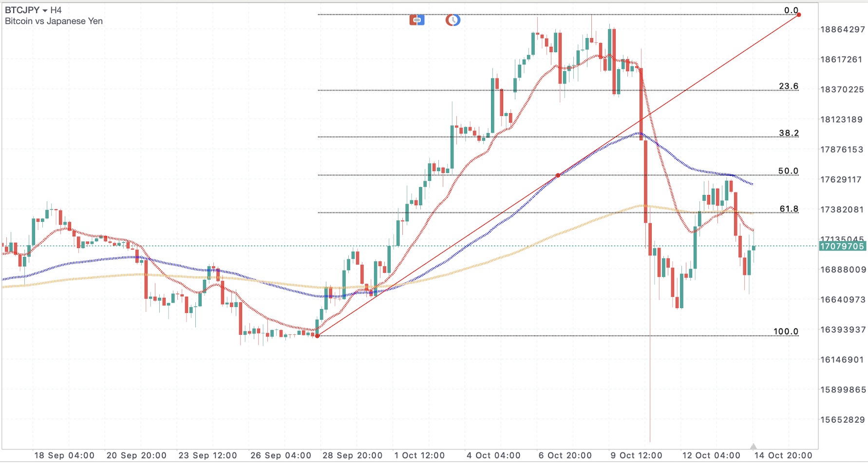Select the 61.8 Fibonacci level label
This screenshot has width=868, height=464.
[789, 209]
